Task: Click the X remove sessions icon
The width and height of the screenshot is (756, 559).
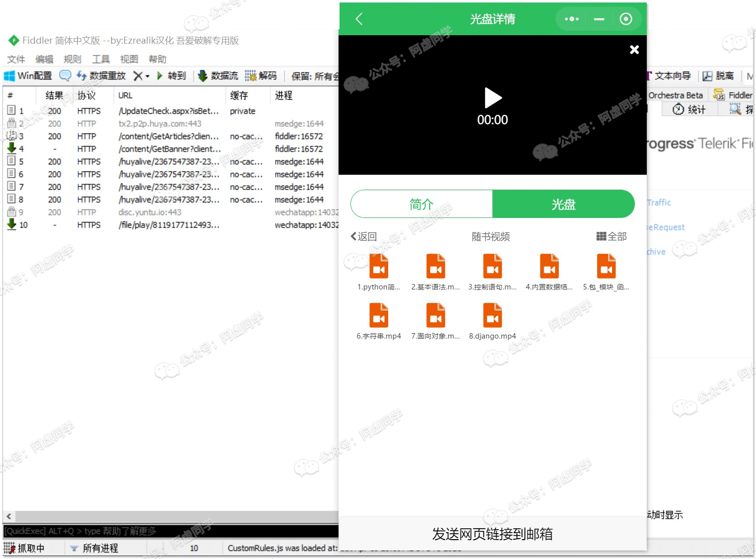Action: [x=138, y=76]
